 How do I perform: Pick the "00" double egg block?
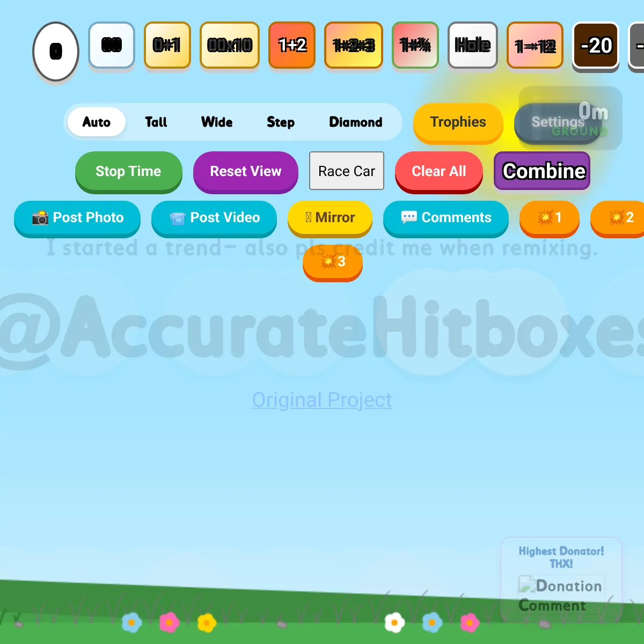[x=111, y=46]
